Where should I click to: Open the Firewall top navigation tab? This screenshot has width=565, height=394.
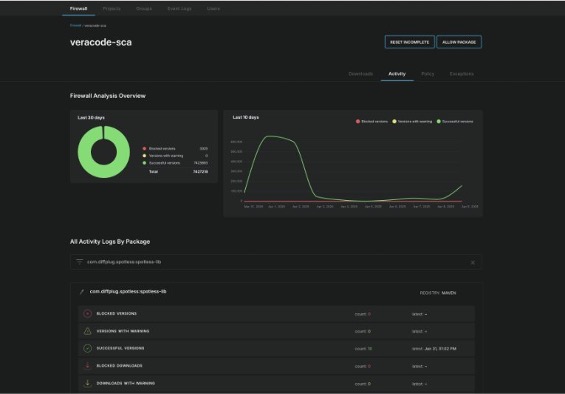coord(79,8)
